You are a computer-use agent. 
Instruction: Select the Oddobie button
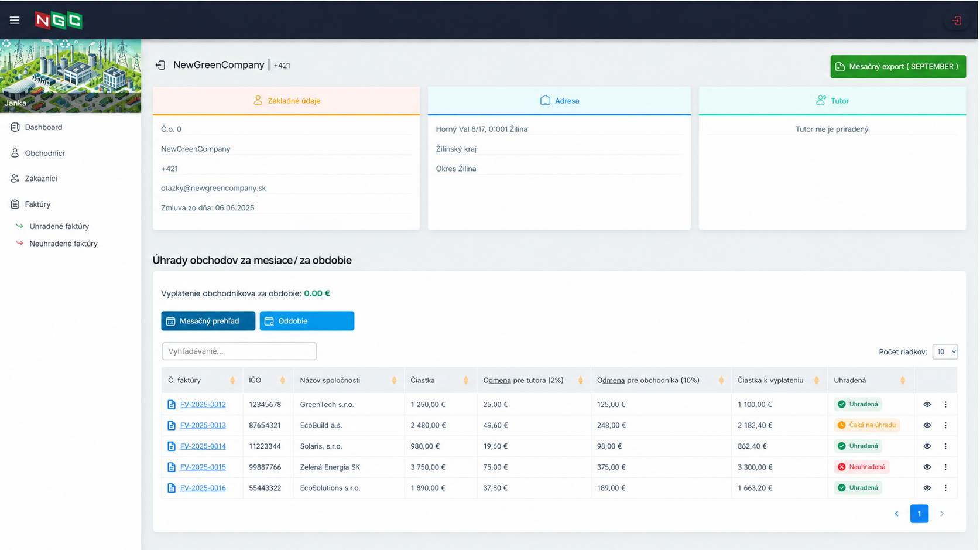(x=307, y=321)
